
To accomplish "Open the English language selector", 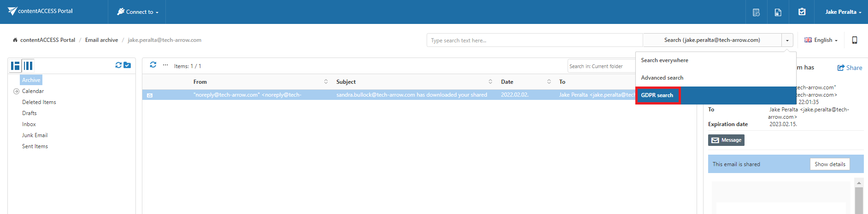I will point(821,40).
